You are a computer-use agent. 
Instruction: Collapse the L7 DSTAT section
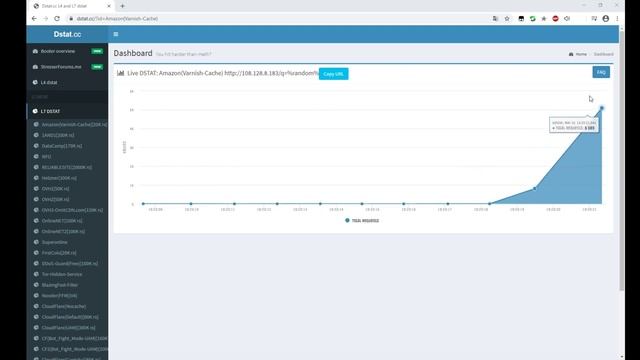(67, 111)
